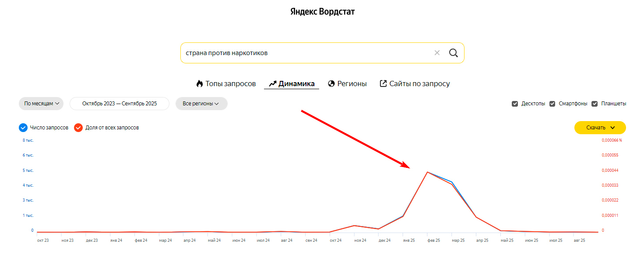
Task: Uncheck the Смартфоны option
Action: (552, 104)
